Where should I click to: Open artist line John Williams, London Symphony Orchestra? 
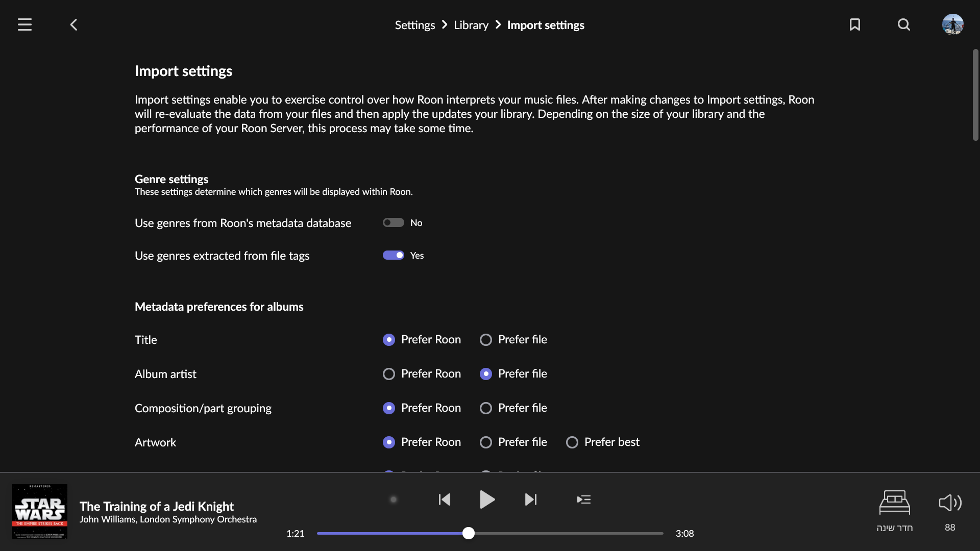click(x=168, y=519)
